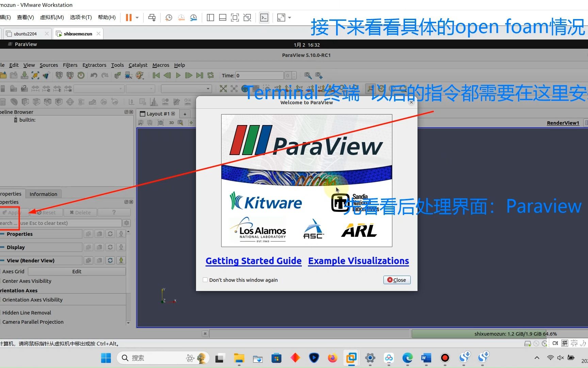Open the Extractors menu
Screen dimensions: 588x368
(94, 65)
